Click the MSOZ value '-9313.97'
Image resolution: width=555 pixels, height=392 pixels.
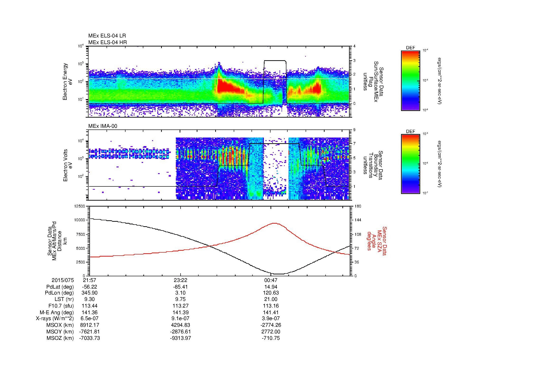pyautogui.click(x=180, y=338)
